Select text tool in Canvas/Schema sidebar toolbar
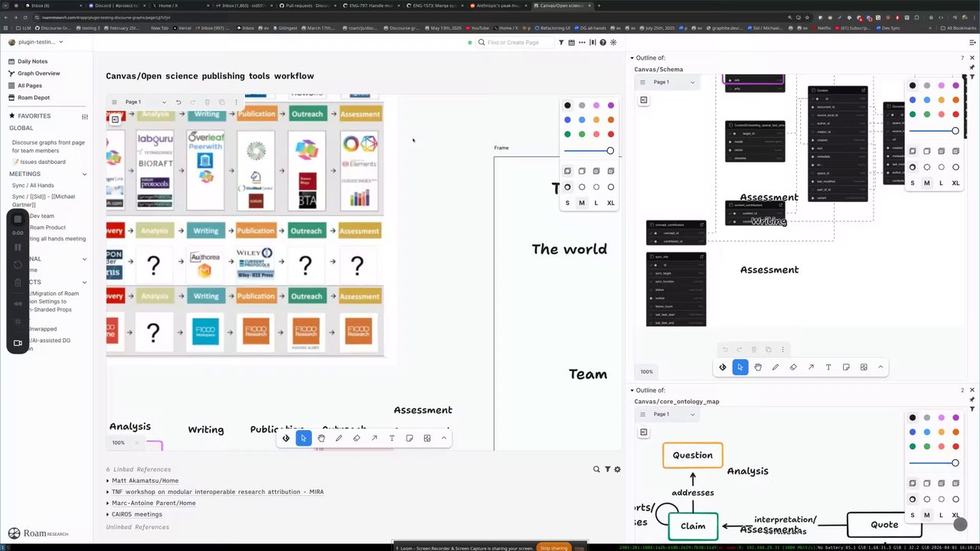This screenshot has height=551, width=980. click(x=828, y=367)
